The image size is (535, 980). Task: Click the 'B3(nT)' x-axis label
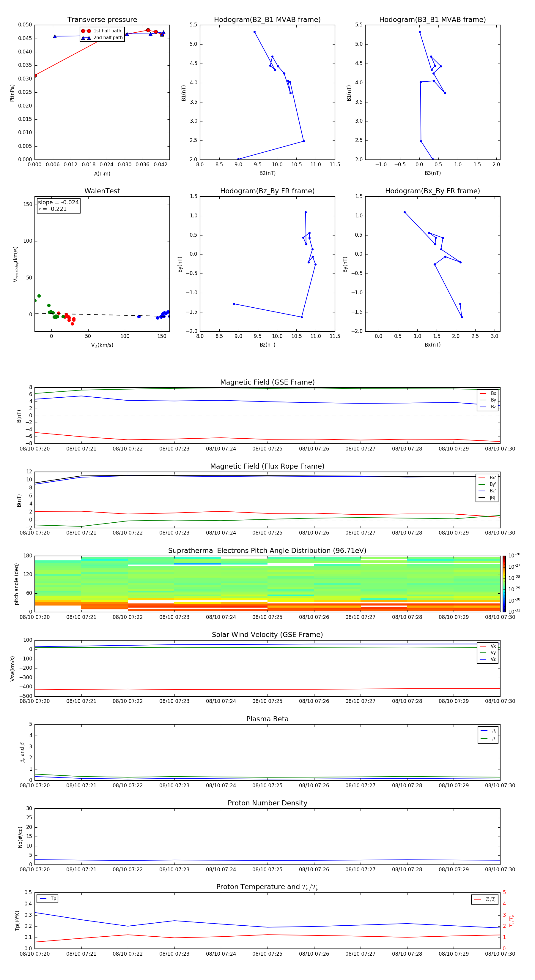click(x=432, y=173)
